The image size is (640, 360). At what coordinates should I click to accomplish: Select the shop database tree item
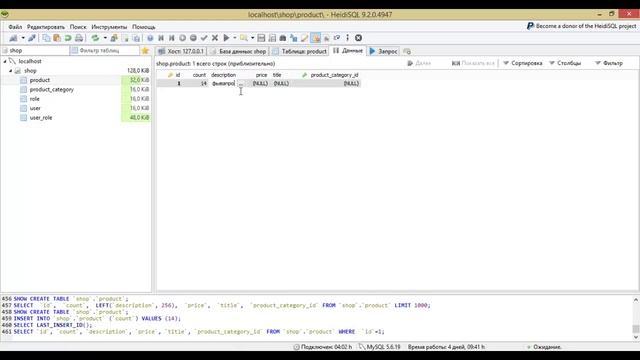pos(30,71)
